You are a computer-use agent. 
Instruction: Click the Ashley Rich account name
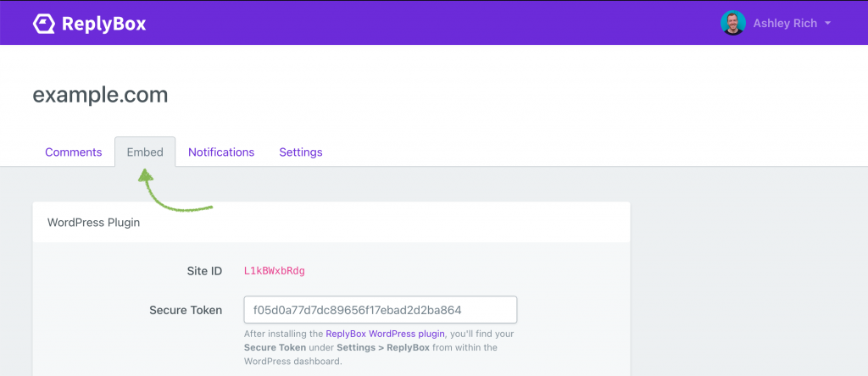click(x=785, y=24)
